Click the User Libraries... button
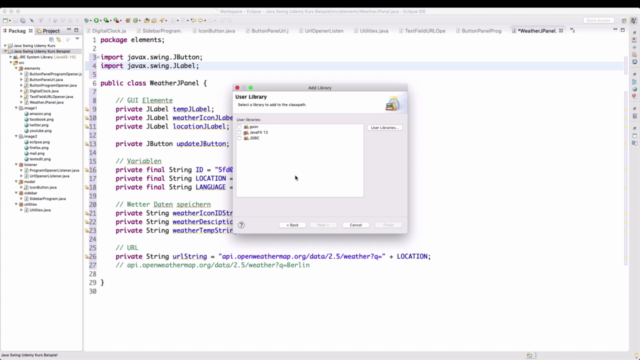The image size is (640, 360). pyautogui.click(x=384, y=128)
